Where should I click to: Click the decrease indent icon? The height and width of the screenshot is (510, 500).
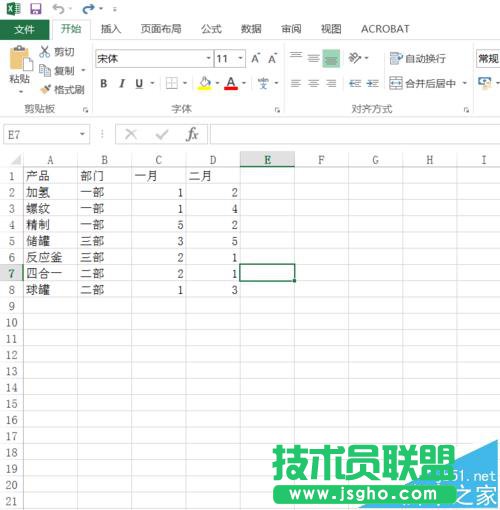point(355,83)
